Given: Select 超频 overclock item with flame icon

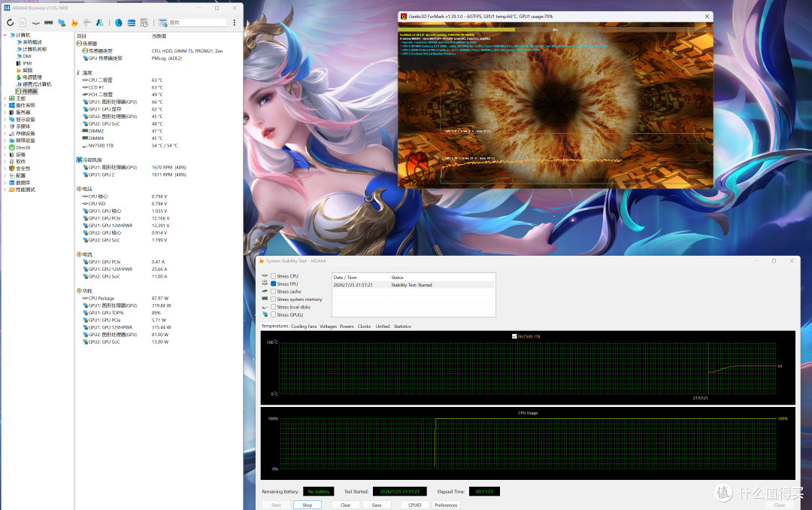Looking at the screenshot, I should pos(28,70).
